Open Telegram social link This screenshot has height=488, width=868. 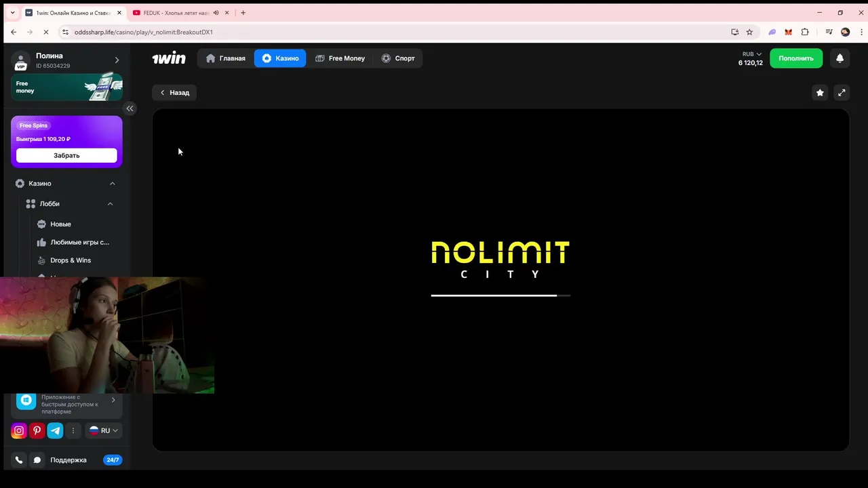click(x=56, y=430)
